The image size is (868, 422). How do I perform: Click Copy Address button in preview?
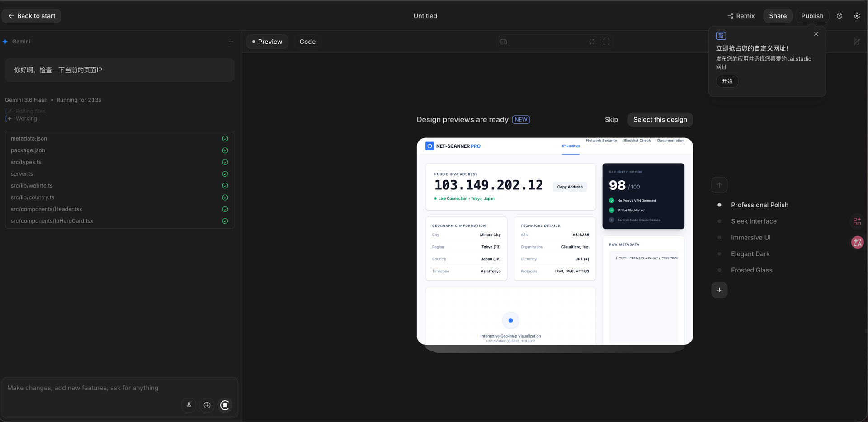click(x=570, y=187)
